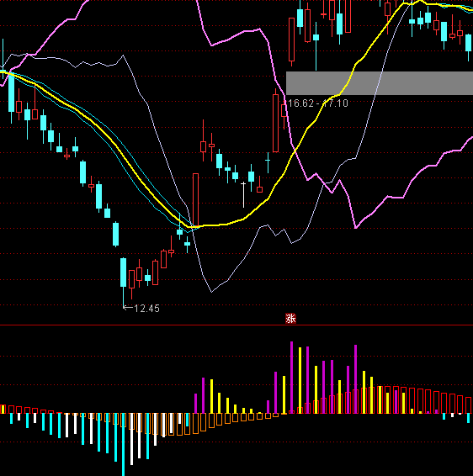
Task: Select the first magenta bar in the indicator panel
Action: 195,404
